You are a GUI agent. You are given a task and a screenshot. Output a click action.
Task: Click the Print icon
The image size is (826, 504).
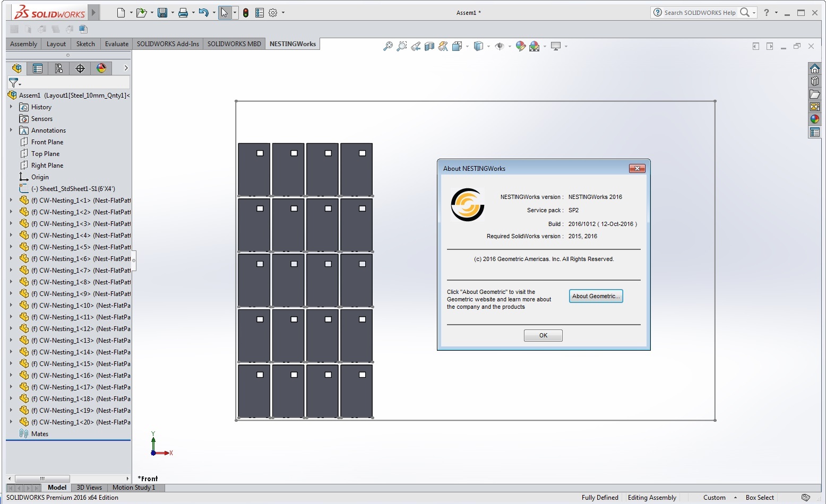point(183,13)
